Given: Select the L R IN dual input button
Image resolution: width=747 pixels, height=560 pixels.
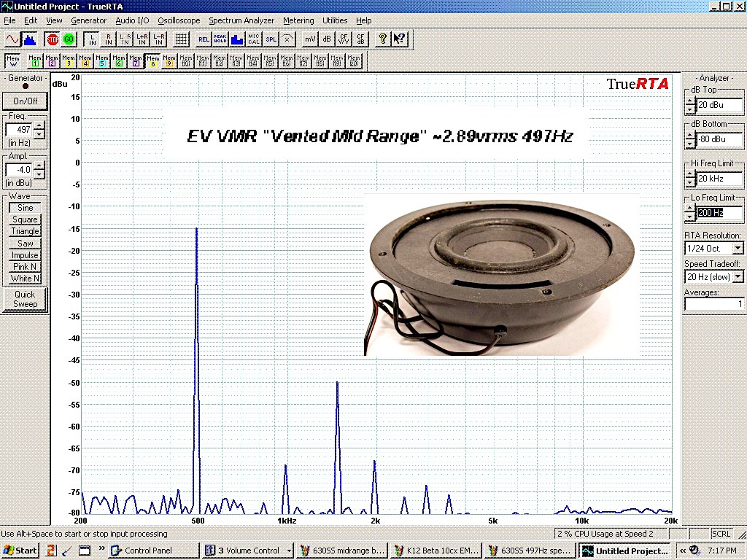Looking at the screenshot, I should pos(125,39).
